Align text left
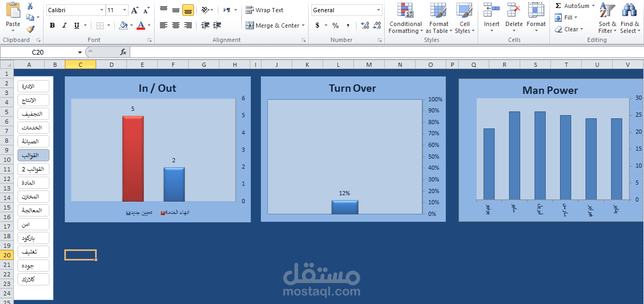This screenshot has width=644, height=304. coord(164,25)
